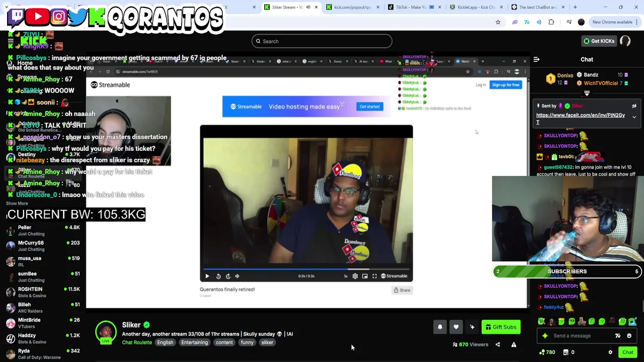Screen dimensions: 644x362
Task: Click the 780 channel points balance
Action: click(547, 352)
